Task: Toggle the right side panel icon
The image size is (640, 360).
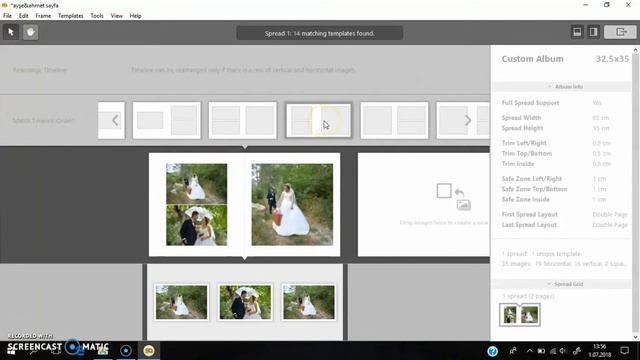Action: 593,32
